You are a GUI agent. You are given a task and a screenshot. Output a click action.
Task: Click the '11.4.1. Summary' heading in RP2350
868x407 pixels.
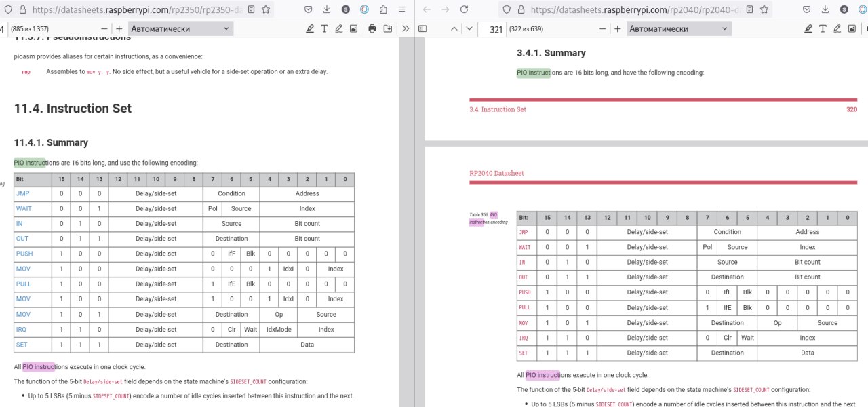51,142
